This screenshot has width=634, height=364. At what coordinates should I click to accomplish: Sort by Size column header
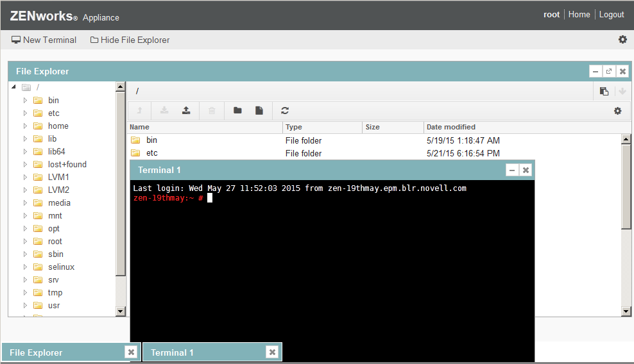393,127
